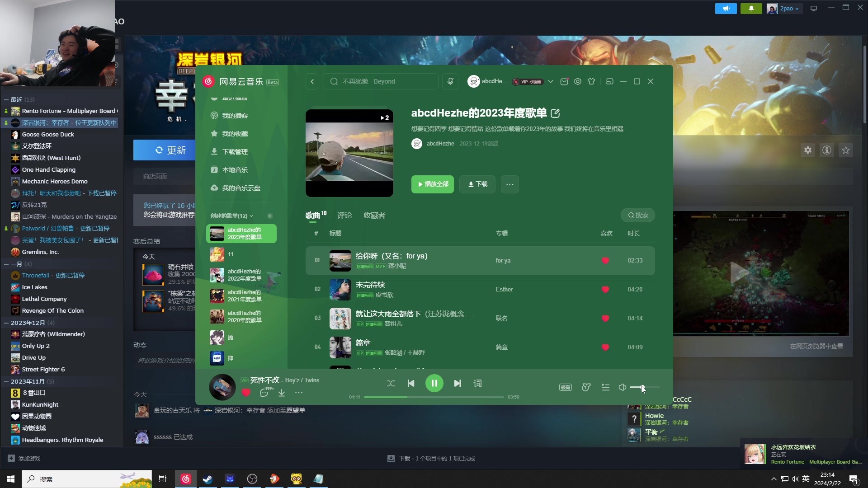Open NetEase settings hexagon icon
868x488 pixels.
[578, 81]
